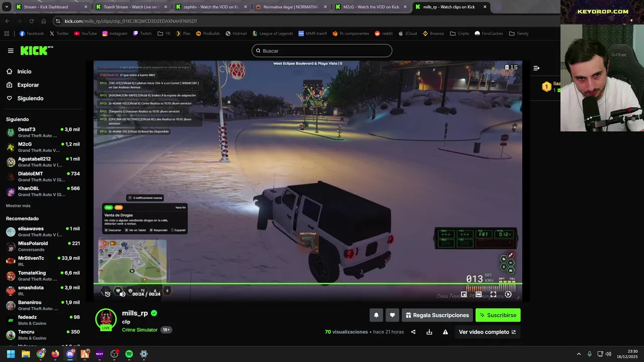Image resolution: width=644 pixels, height=362 pixels.
Task: Switch to Train9 Stream browser tab
Action: coord(131,7)
